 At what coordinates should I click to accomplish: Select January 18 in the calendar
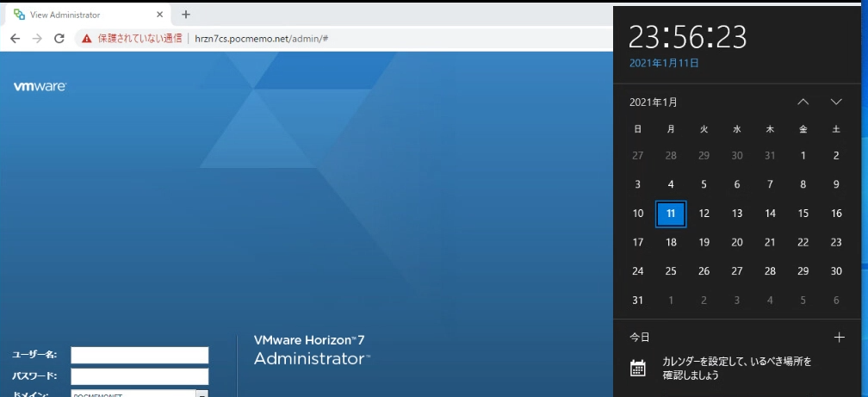tap(671, 243)
